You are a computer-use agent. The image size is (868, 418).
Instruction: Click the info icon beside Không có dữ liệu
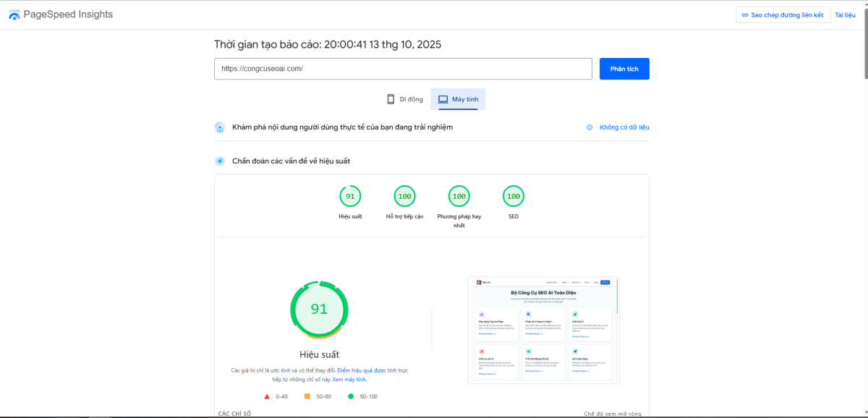click(x=590, y=127)
